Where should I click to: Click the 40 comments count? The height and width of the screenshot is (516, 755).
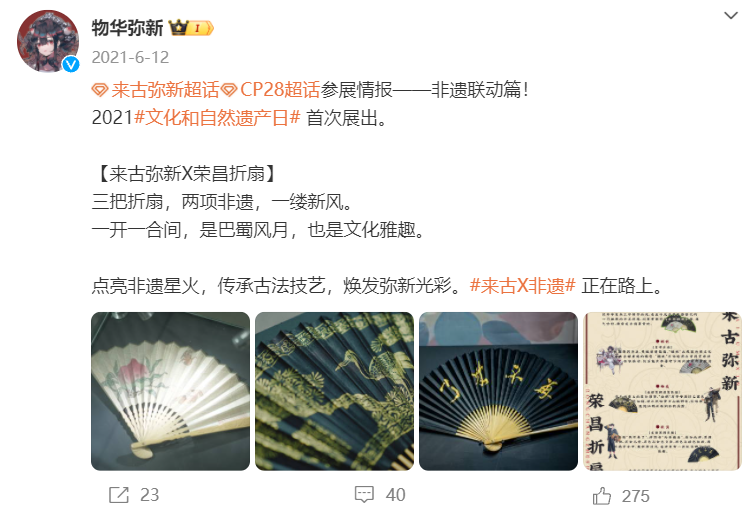tap(395, 495)
